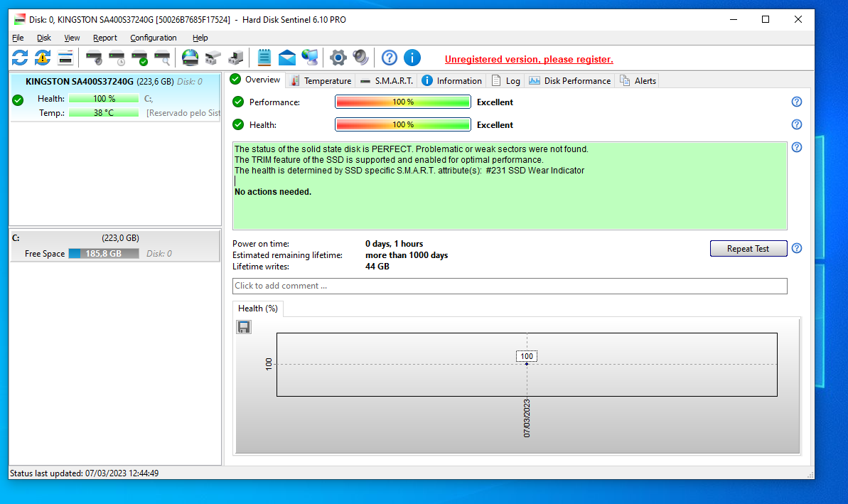Click the blue question mark toolbar icon
Screen dimensions: 848x504
point(390,58)
